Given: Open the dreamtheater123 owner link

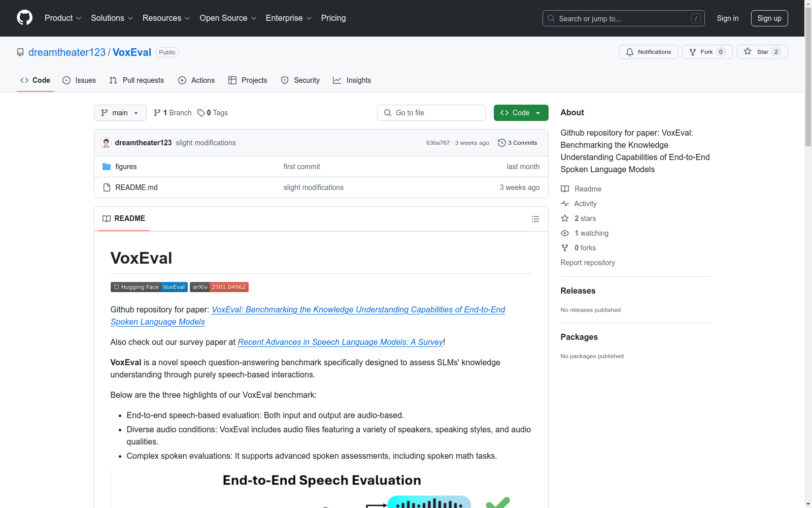Looking at the screenshot, I should pos(67,52).
